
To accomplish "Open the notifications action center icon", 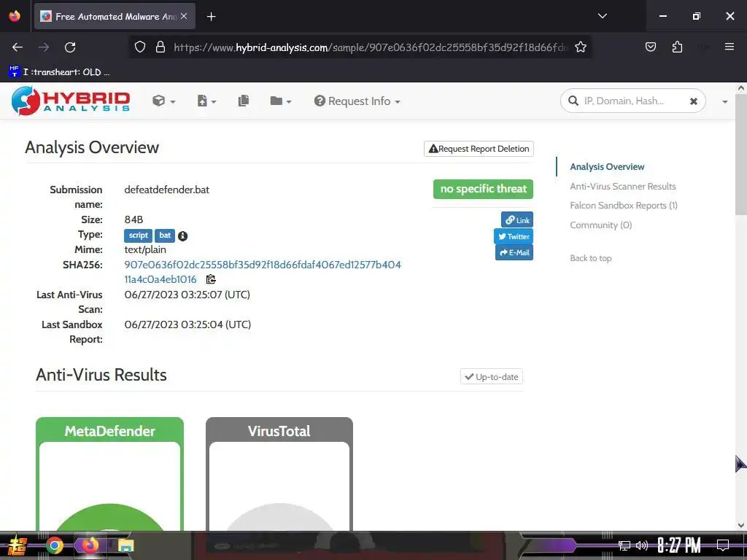I will [723, 545].
